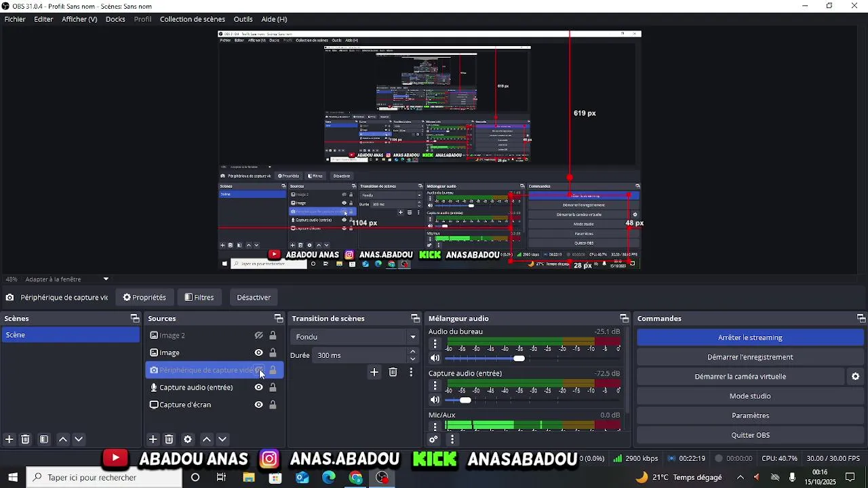Open source Filtres button
This screenshot has height=488, width=868.
coord(199,298)
